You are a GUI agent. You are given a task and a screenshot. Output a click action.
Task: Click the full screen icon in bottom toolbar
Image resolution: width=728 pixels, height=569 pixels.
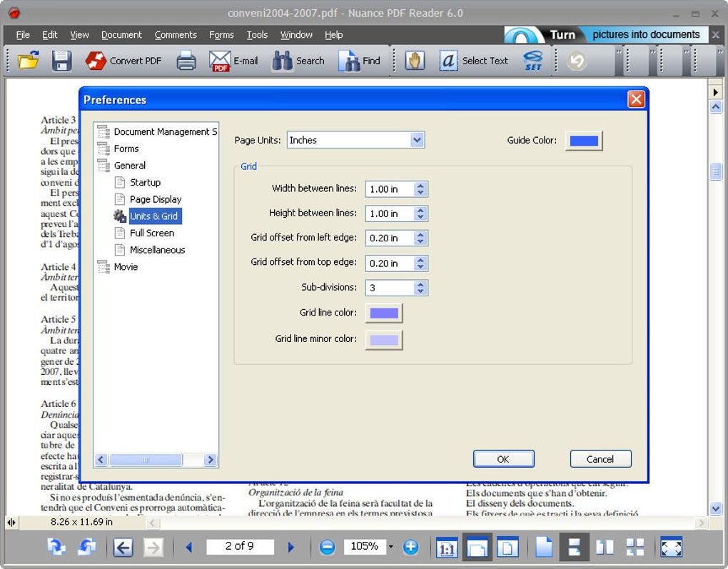[x=672, y=547]
